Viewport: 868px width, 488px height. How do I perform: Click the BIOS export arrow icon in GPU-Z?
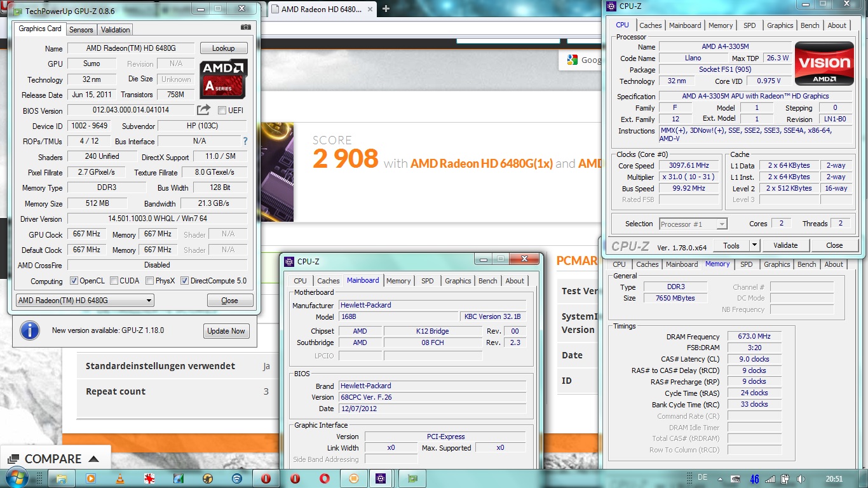203,110
